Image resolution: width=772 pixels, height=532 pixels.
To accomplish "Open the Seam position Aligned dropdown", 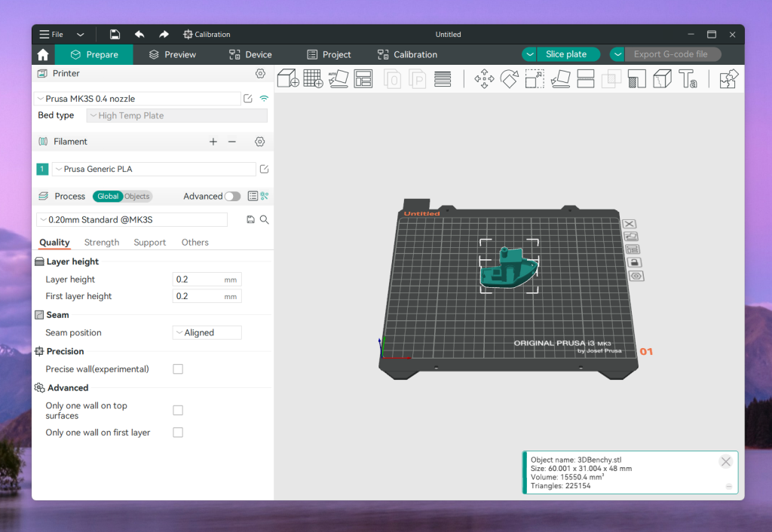I will [207, 332].
